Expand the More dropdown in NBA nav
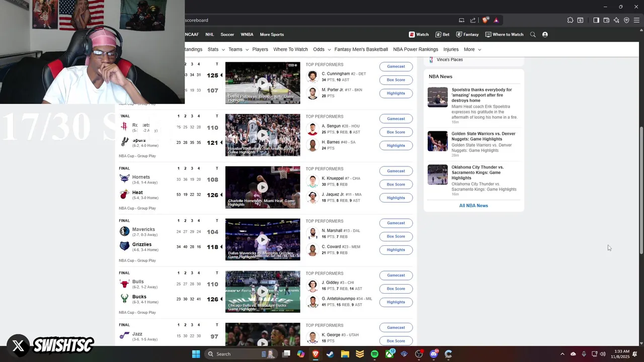 pyautogui.click(x=472, y=49)
